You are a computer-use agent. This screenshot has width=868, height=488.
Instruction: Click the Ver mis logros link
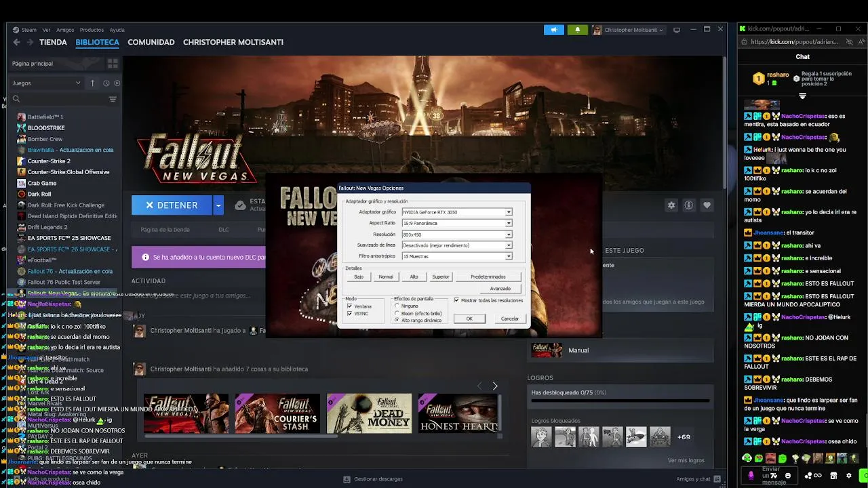tap(686, 460)
